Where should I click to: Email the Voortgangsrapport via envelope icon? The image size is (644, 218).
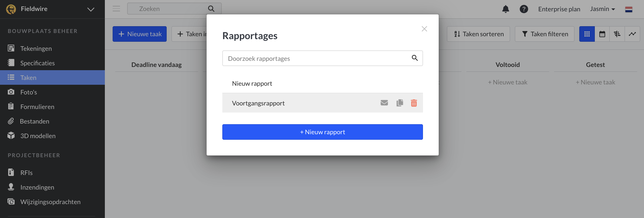tap(384, 103)
